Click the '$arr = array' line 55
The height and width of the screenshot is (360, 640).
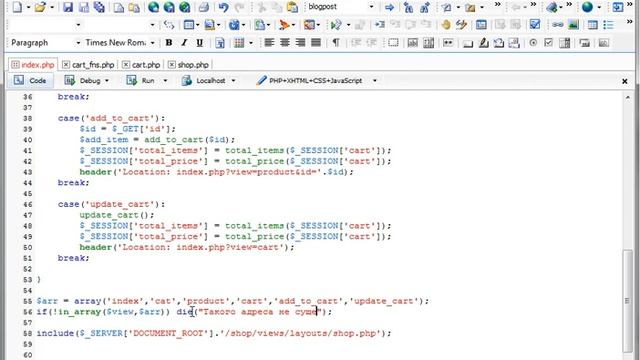point(233,301)
